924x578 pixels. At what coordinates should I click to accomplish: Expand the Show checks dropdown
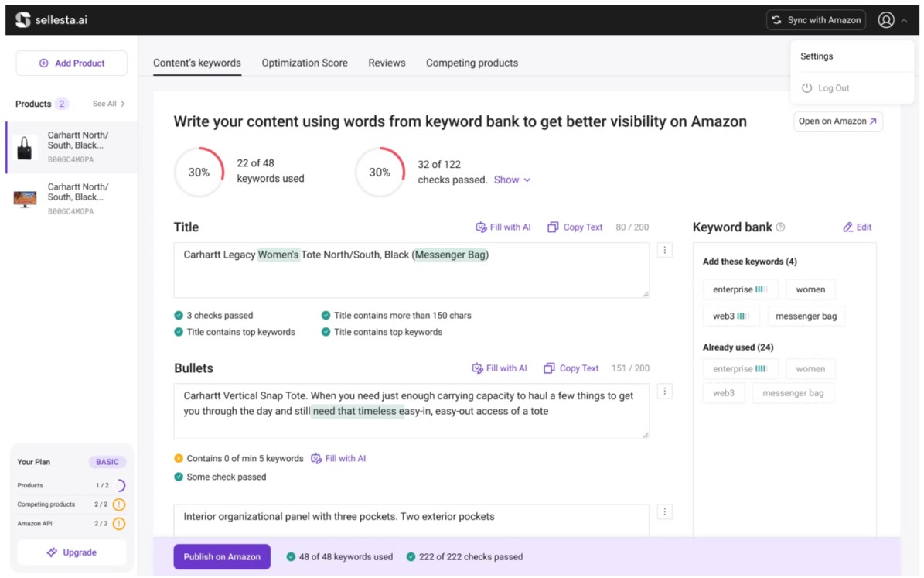tap(512, 180)
